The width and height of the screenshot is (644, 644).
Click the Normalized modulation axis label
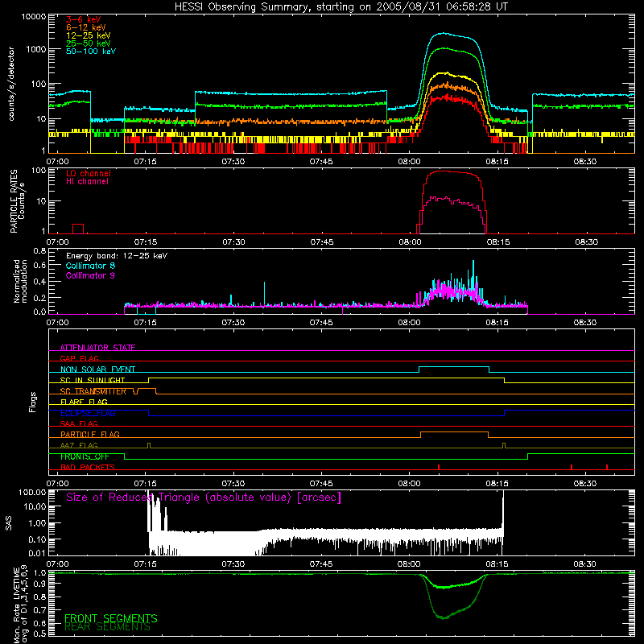pos(19,281)
